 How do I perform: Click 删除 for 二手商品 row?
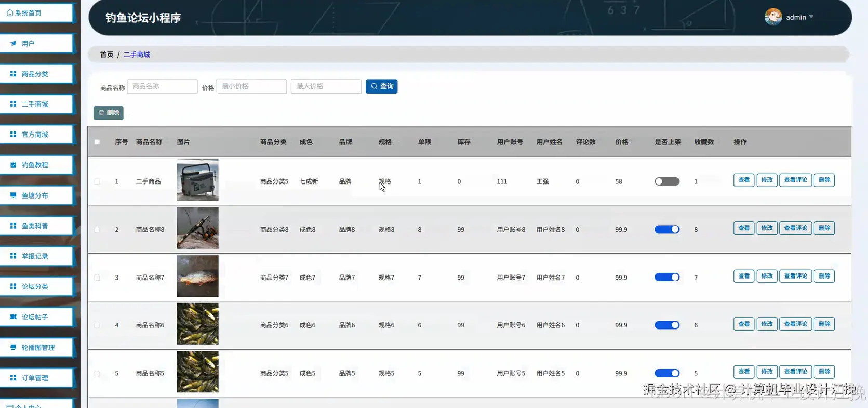(824, 180)
